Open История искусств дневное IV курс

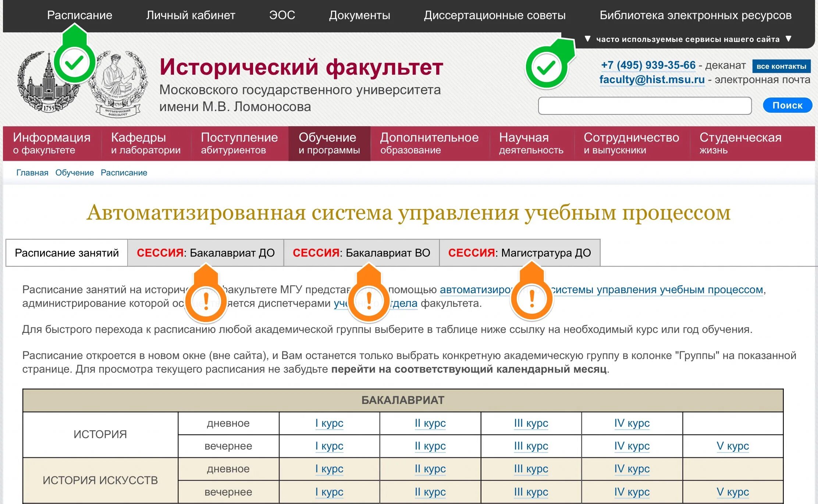click(632, 469)
